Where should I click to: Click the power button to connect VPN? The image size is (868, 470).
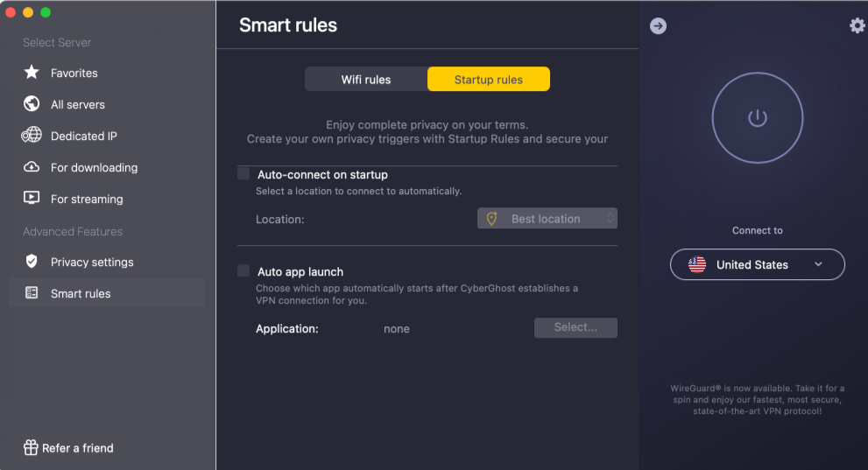(758, 118)
